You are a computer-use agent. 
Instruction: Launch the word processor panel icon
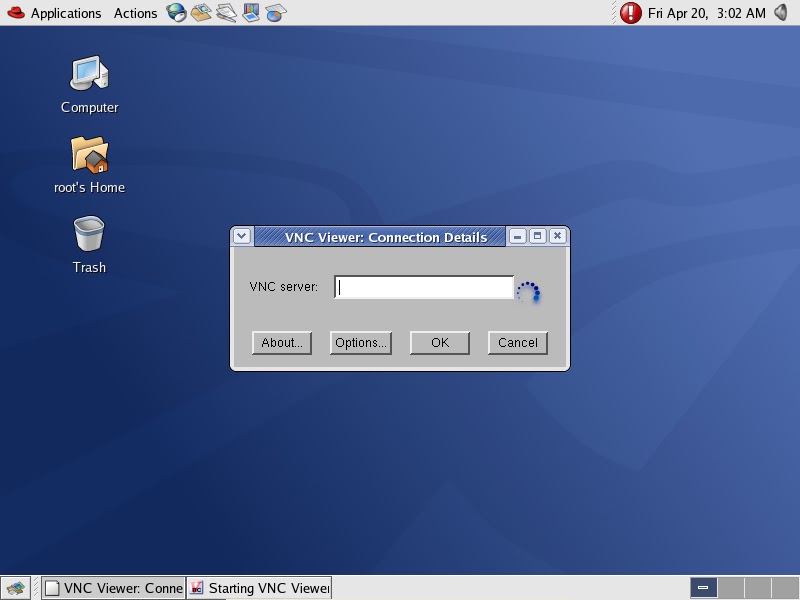click(226, 12)
